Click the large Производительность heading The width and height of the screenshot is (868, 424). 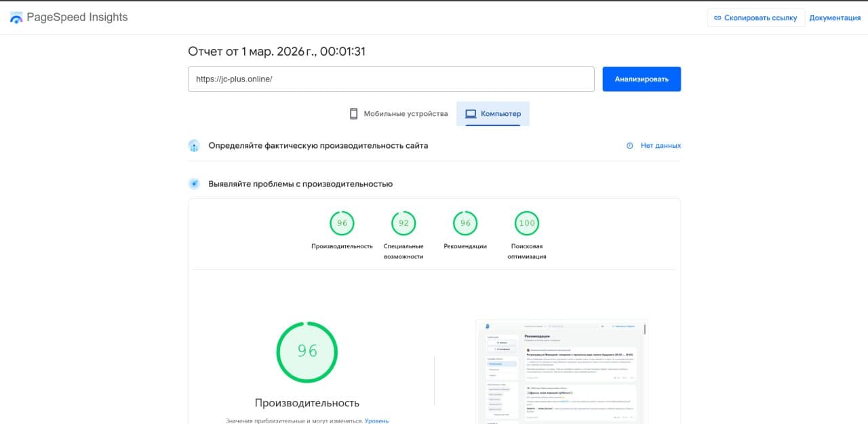(x=307, y=403)
